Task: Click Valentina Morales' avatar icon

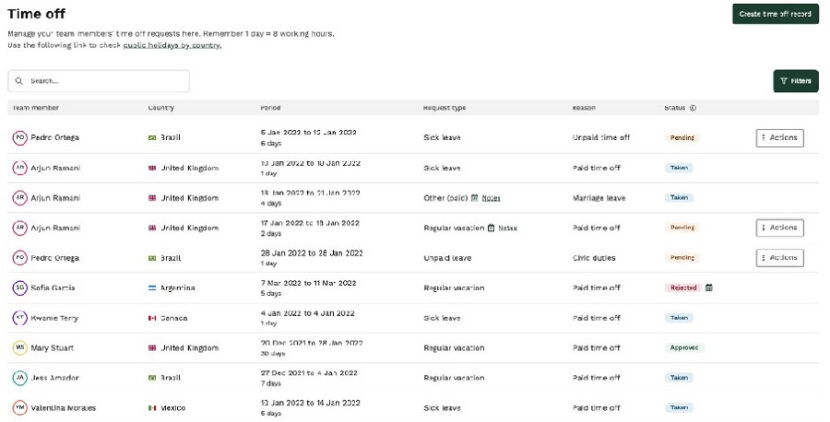Action: point(19,408)
